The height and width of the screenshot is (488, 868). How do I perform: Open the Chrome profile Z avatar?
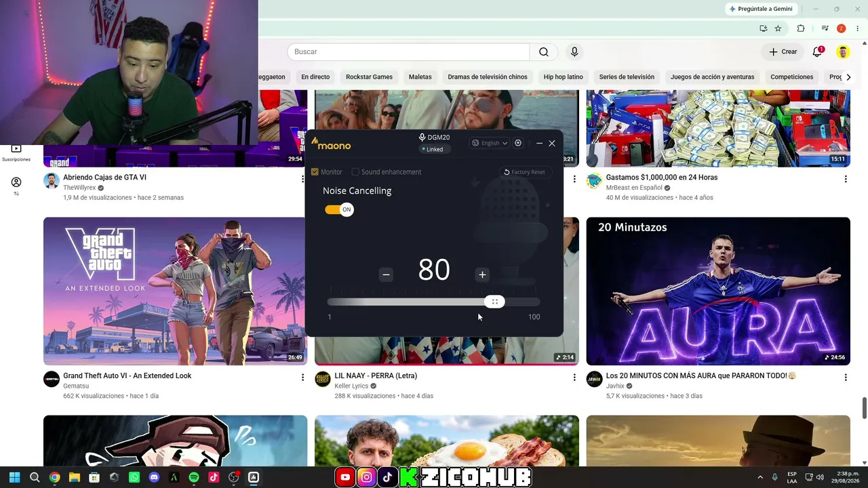842,28
